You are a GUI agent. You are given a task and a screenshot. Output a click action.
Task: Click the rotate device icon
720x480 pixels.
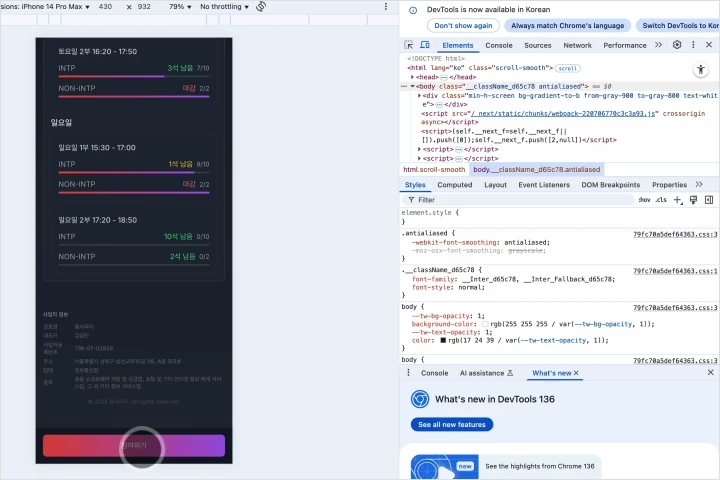click(x=261, y=6)
